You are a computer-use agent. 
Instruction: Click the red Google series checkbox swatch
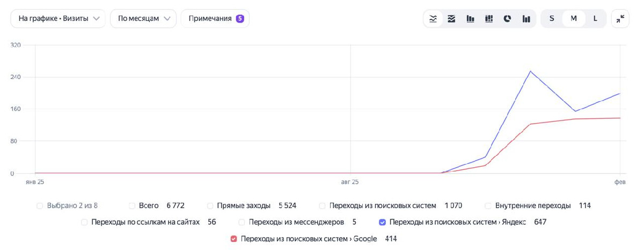tap(233, 239)
